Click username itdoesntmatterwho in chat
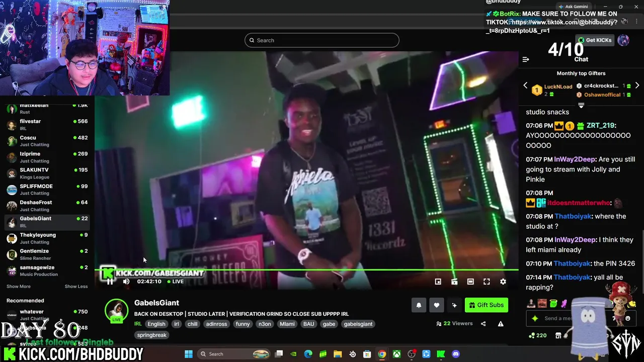This screenshot has width=644, height=362. tap(579, 203)
